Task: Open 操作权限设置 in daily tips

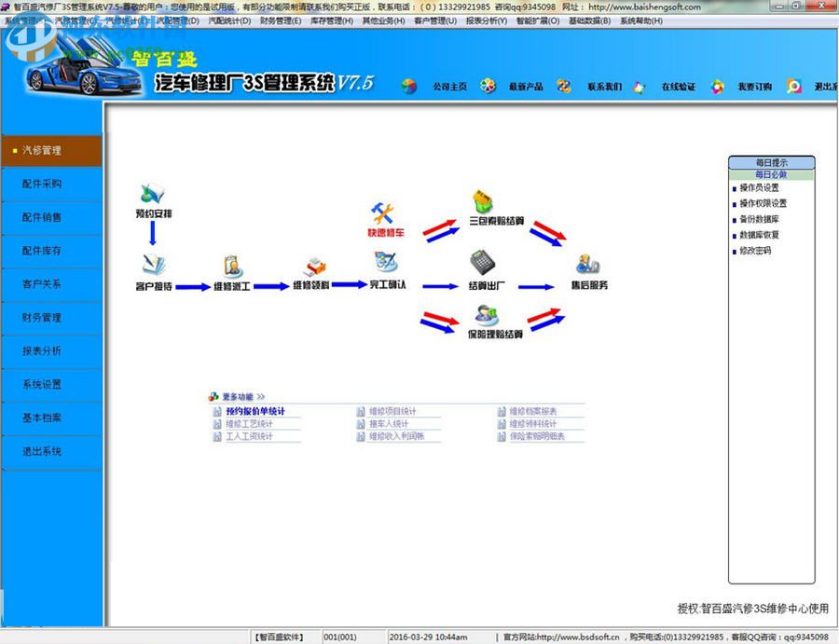Action: click(x=763, y=203)
